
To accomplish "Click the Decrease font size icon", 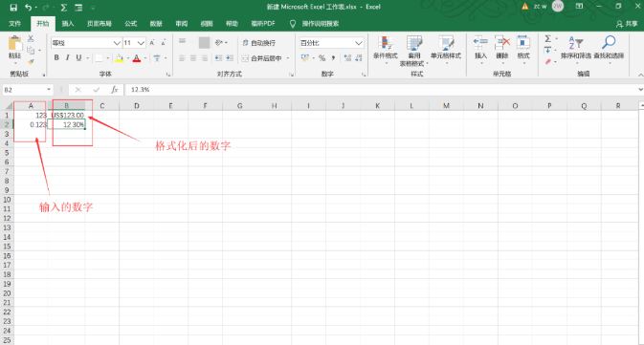I will point(163,43).
